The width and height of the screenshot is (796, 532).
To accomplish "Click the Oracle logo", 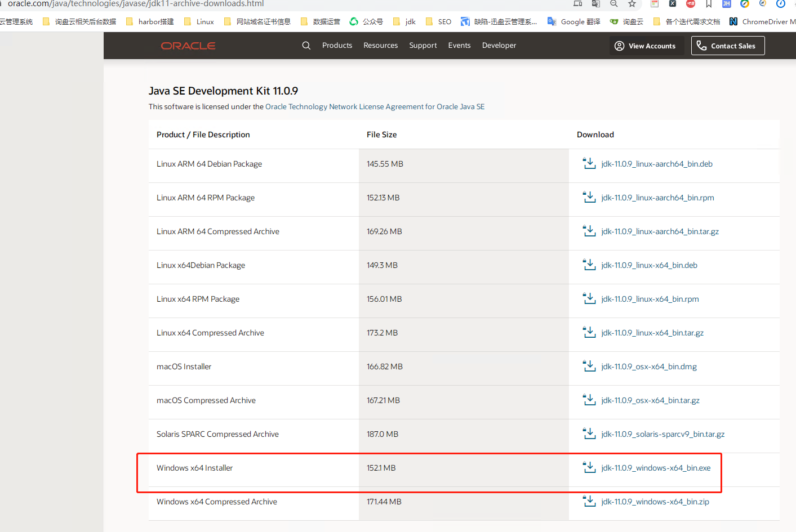I will (x=188, y=46).
